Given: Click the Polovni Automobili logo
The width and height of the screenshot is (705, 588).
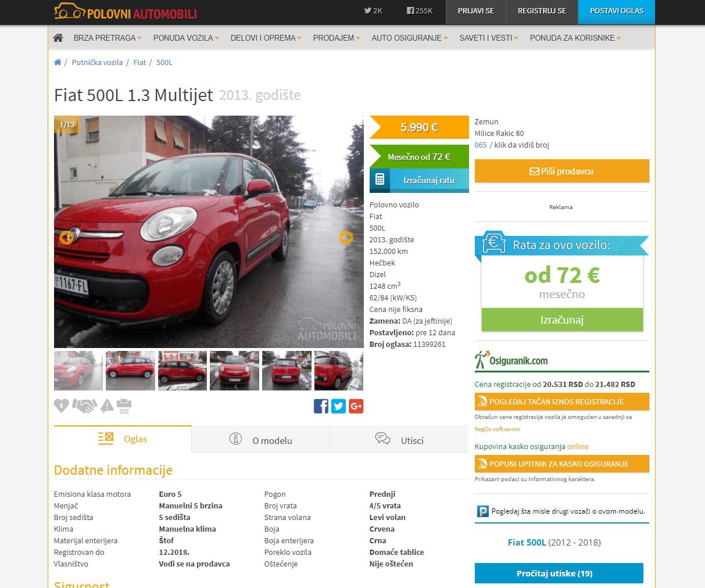Looking at the screenshot, I should click(x=126, y=12).
